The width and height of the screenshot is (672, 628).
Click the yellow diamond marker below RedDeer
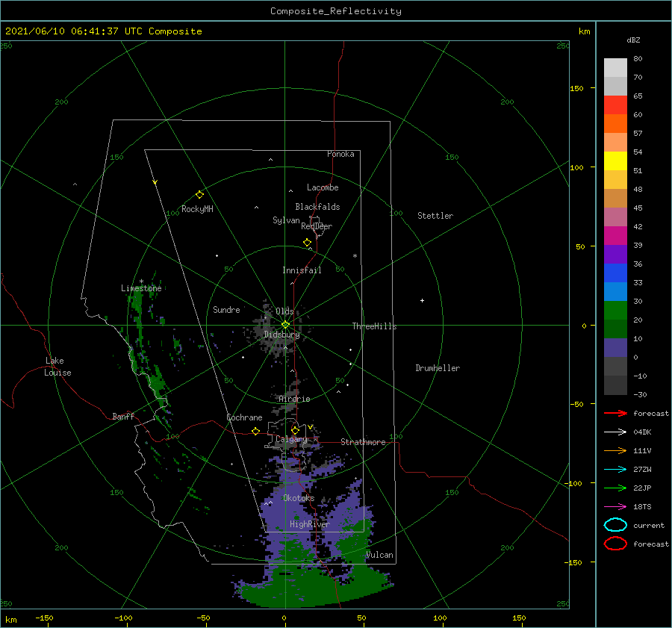click(307, 242)
